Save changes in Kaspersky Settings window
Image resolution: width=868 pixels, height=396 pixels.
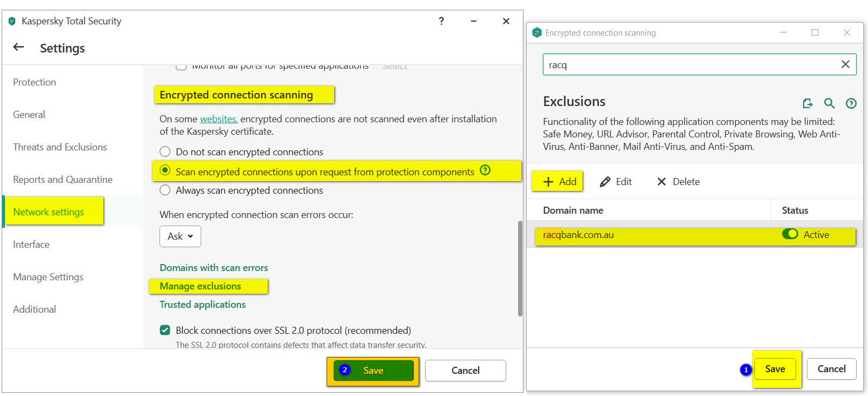[373, 371]
